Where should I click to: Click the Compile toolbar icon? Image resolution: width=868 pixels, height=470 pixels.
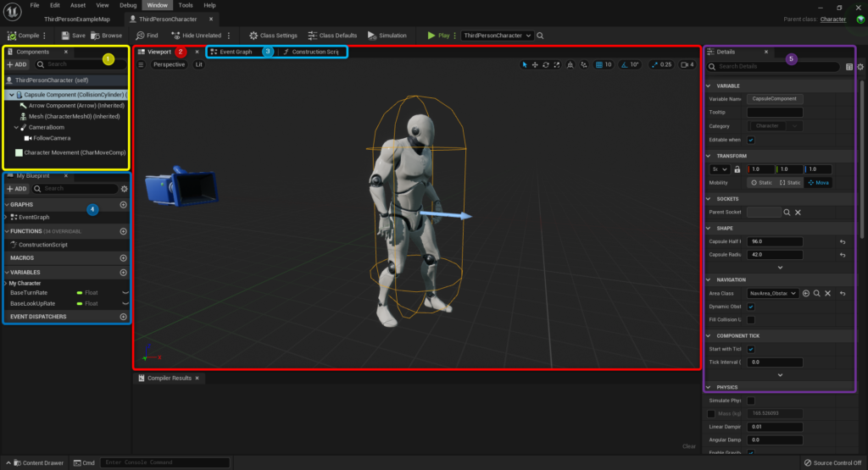tap(12, 36)
